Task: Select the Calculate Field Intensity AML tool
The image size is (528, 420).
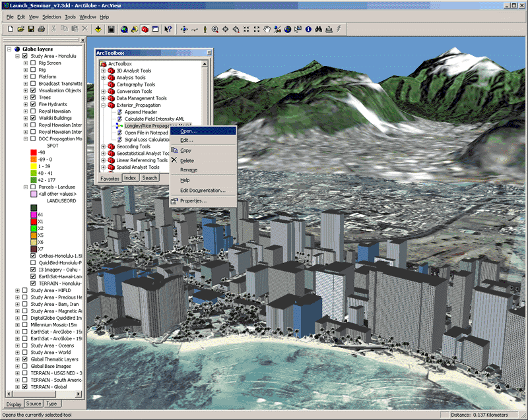Action: [x=154, y=119]
